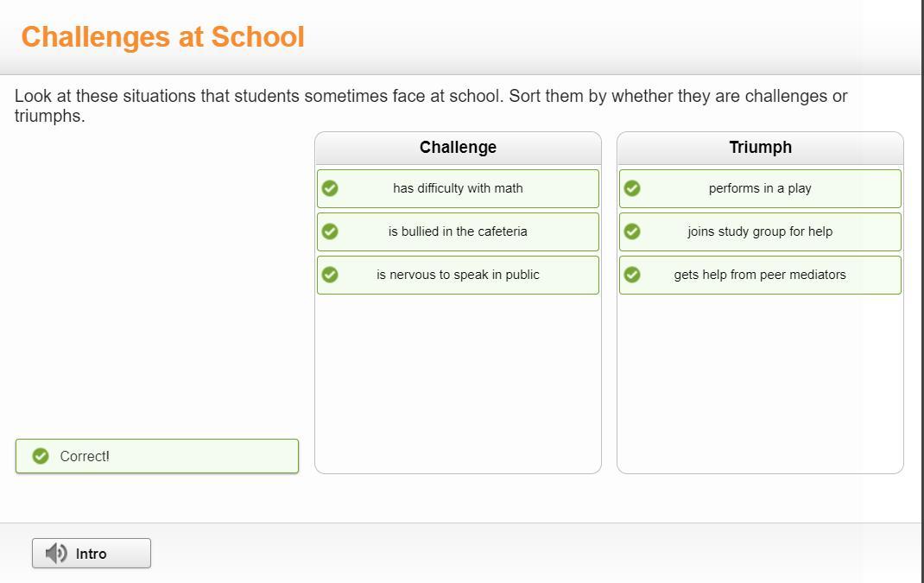The width and height of the screenshot is (924, 583).
Task: Click the speaker icon on Intro button
Action: 56,554
